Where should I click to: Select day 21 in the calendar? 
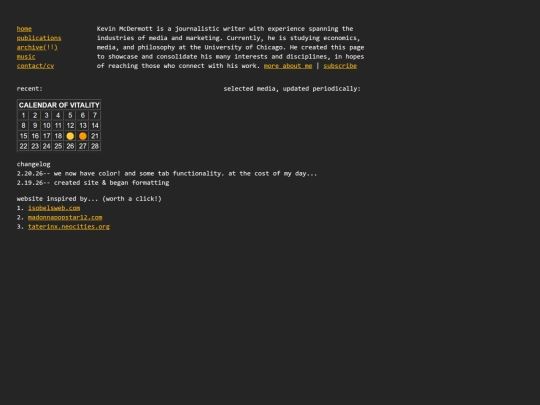click(95, 136)
